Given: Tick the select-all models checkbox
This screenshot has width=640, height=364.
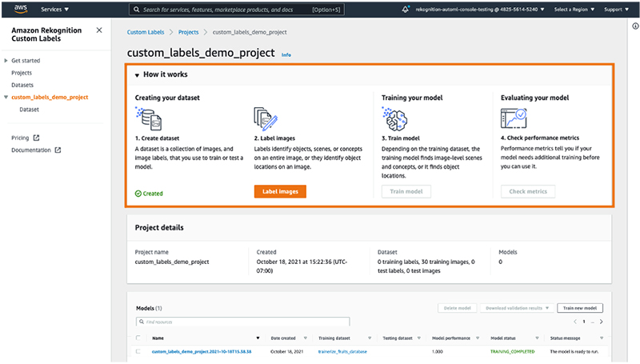Looking at the screenshot, I should [x=138, y=338].
